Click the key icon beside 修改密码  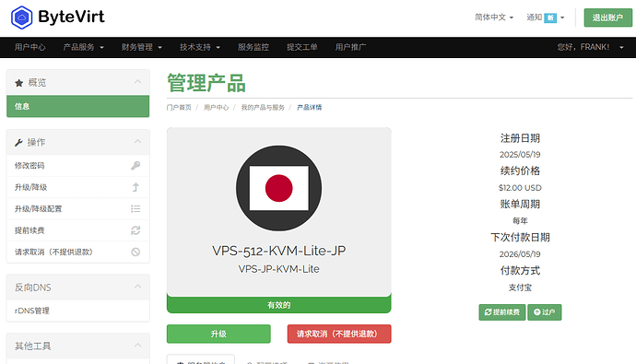point(135,165)
